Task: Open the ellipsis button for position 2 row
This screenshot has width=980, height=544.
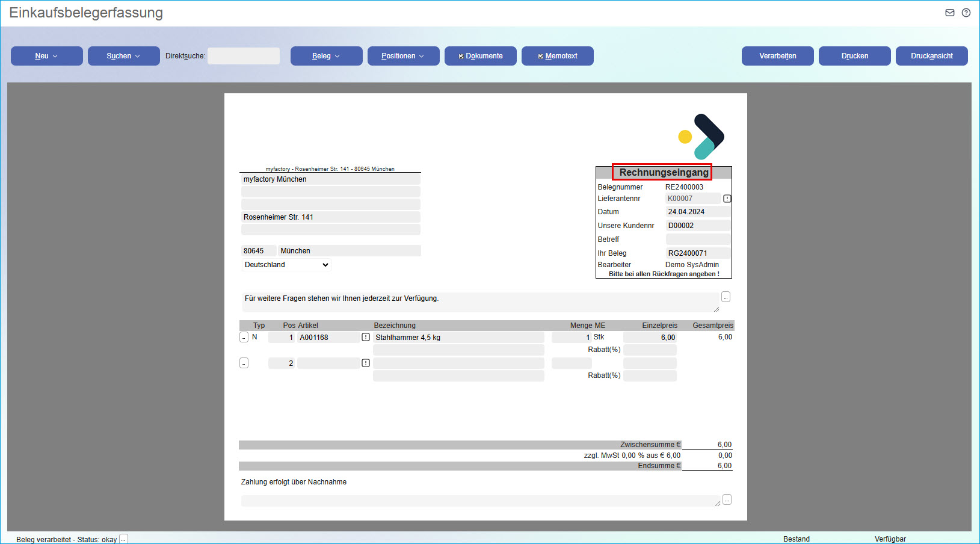Action: tap(244, 363)
